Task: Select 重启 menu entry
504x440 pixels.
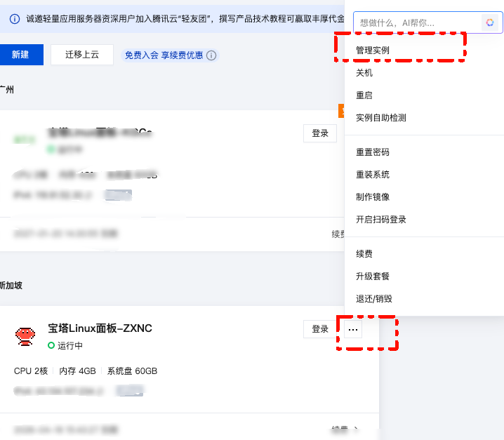Action: [x=364, y=95]
